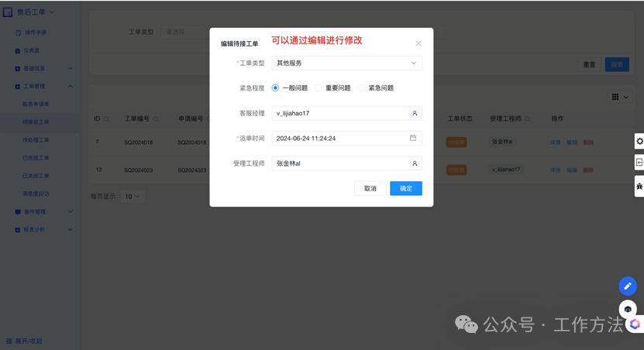Click the 确定 button to confirm

tap(405, 189)
